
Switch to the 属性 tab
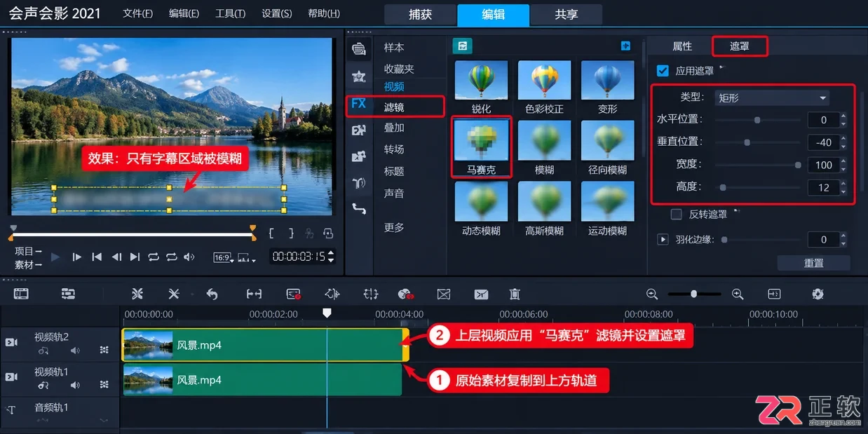point(682,46)
